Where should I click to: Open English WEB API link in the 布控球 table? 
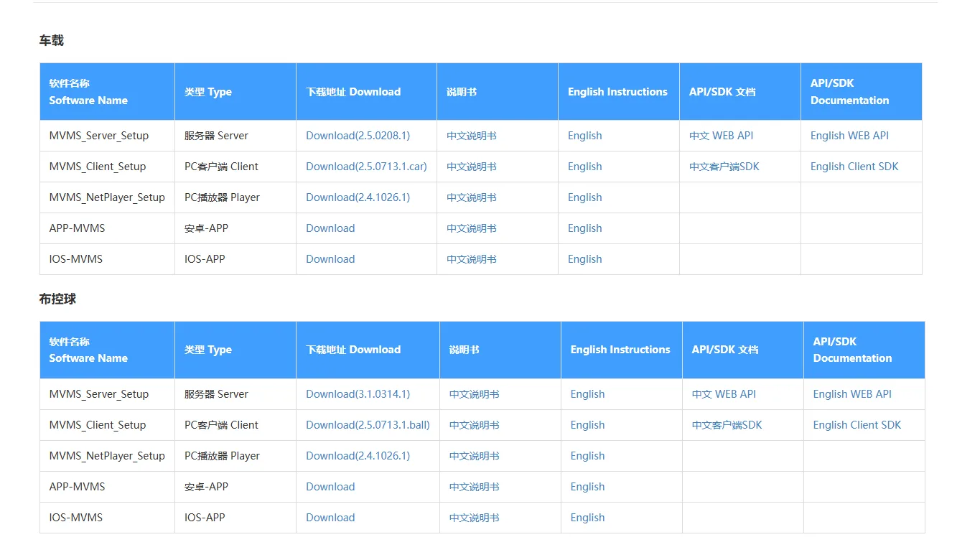[853, 394]
